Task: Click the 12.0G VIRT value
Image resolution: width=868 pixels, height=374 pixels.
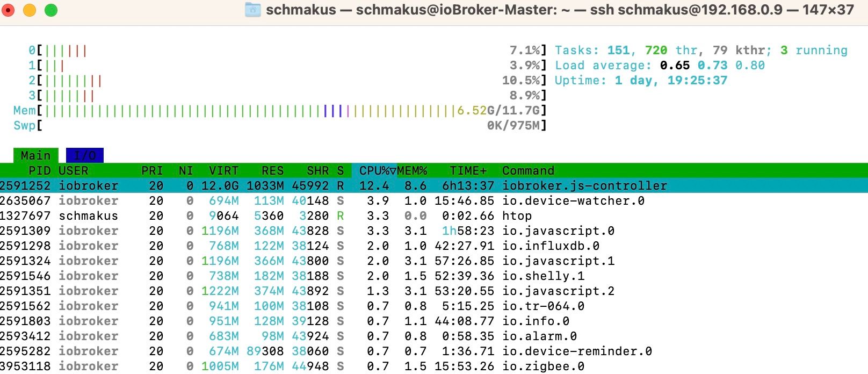Action: [x=220, y=185]
